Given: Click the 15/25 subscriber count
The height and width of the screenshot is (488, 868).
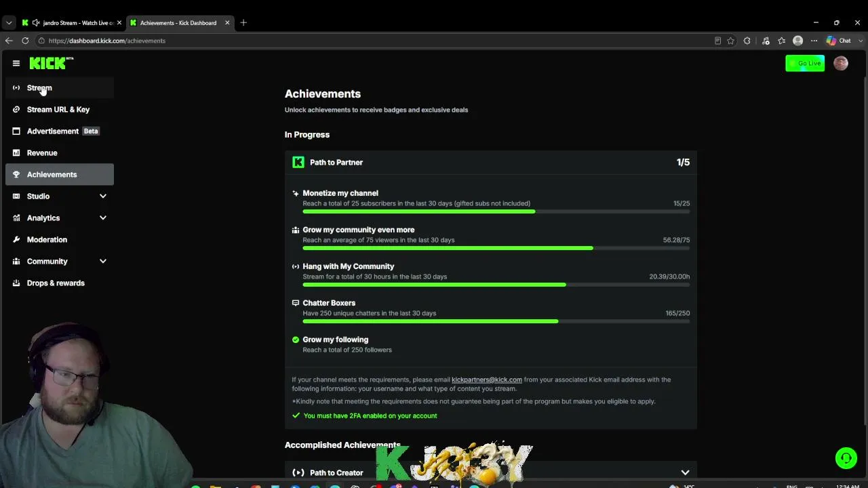Looking at the screenshot, I should click(682, 203).
